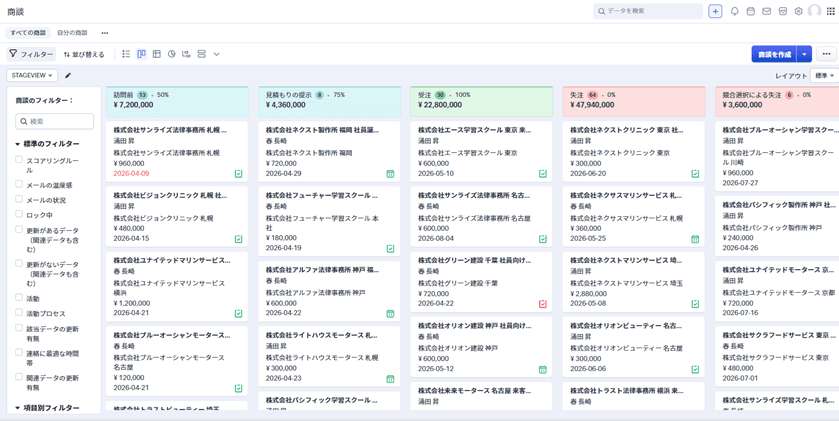Select the すべての商談 tab
The image size is (839, 421).
tap(28, 33)
